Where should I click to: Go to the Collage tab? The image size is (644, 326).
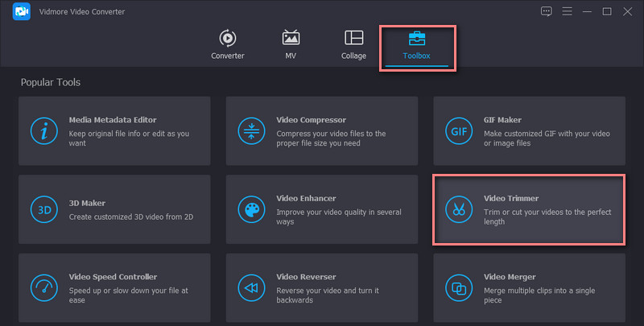pos(353,45)
